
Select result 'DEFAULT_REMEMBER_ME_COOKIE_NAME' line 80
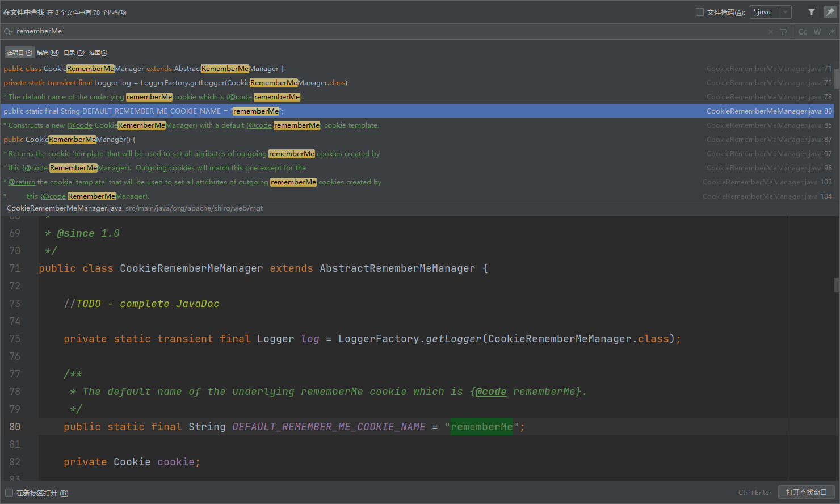[417, 111]
